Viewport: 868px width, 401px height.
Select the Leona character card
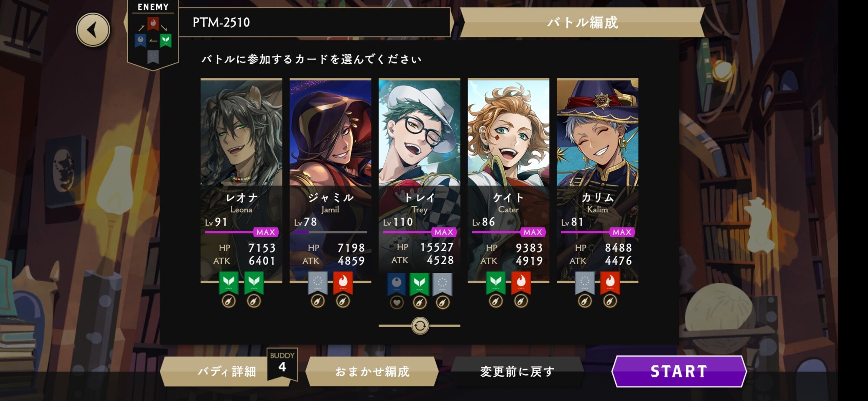(241, 180)
